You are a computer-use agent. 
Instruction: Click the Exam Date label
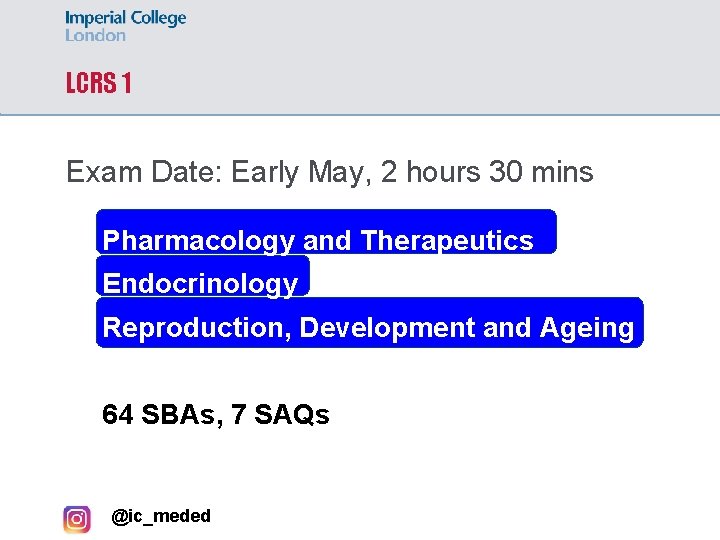[144, 172]
